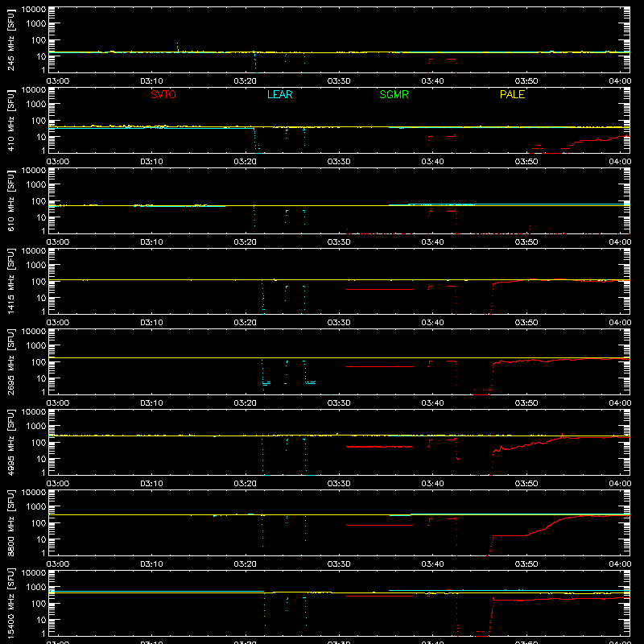
Task: Select the '15400 MHz [SFU]' axis label
Action: (11, 603)
